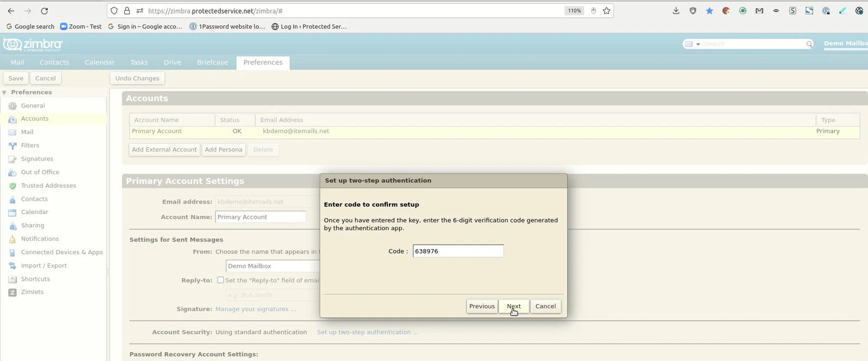Click the Add Persona button

click(224, 150)
